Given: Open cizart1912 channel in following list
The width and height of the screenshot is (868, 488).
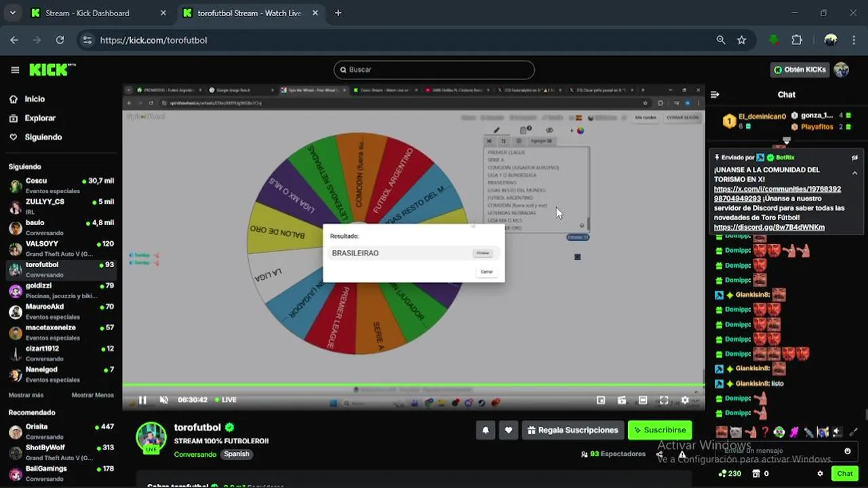Looking at the screenshot, I should pyautogui.click(x=61, y=353).
